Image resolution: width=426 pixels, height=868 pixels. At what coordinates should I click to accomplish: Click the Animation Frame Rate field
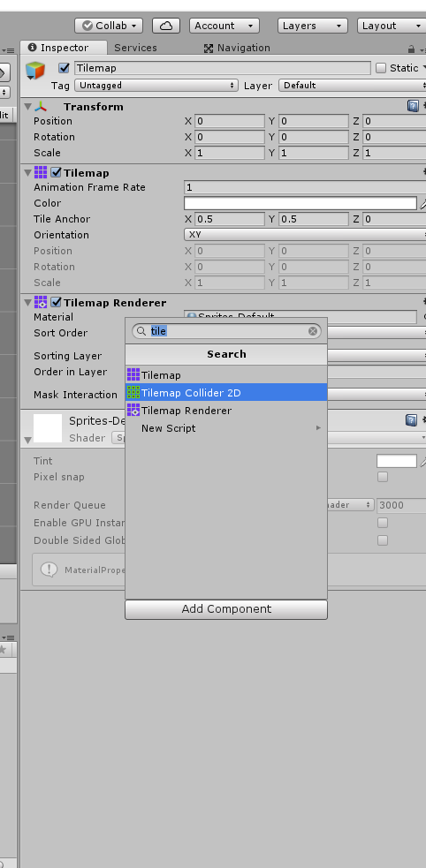tap(305, 188)
